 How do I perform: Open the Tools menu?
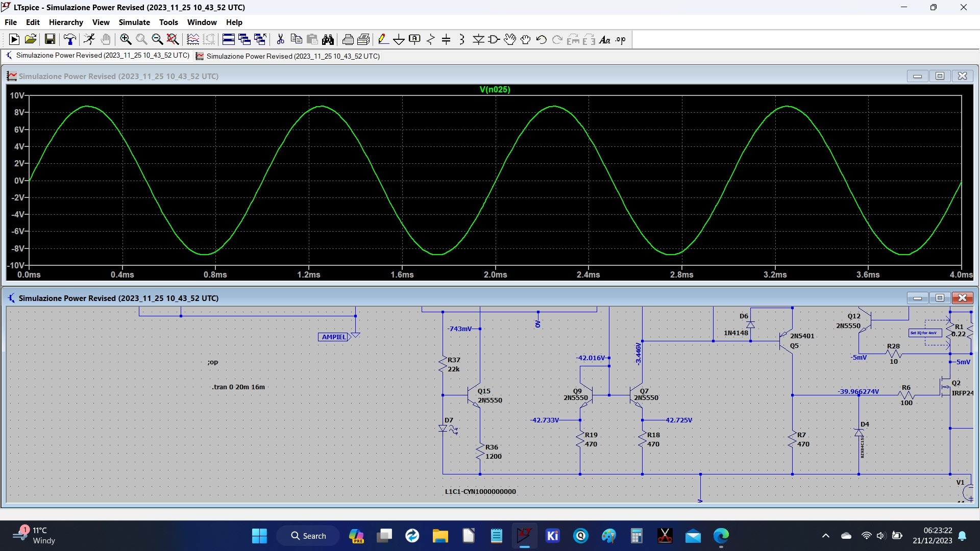click(x=168, y=22)
